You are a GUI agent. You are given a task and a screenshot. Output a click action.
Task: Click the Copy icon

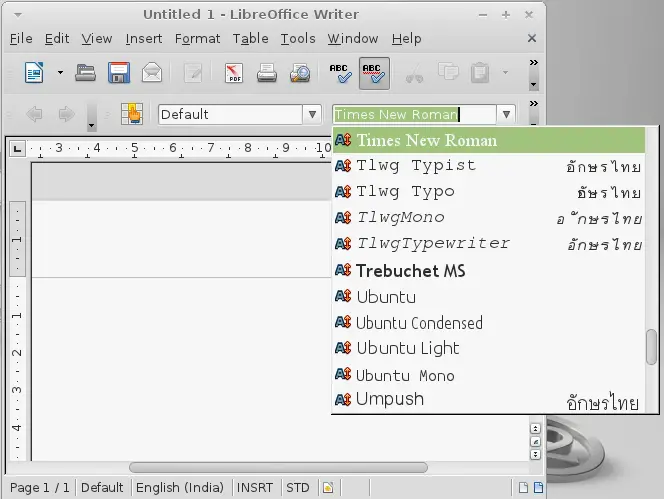click(x=448, y=72)
